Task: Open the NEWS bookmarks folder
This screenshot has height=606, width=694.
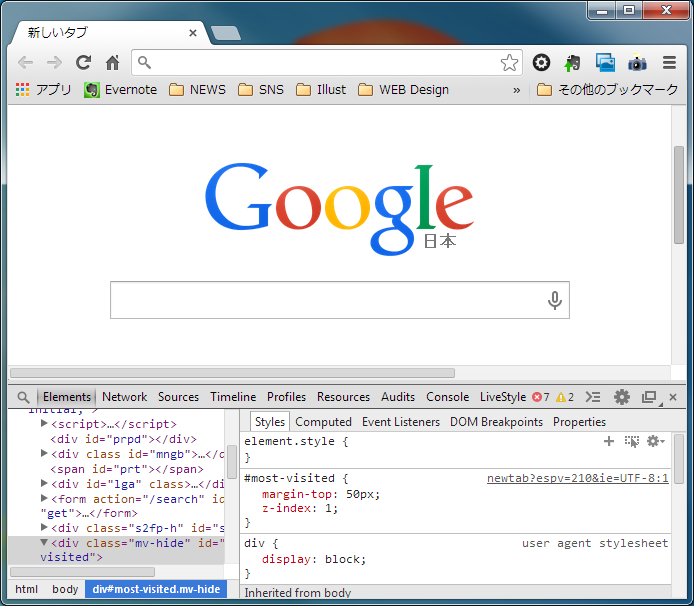Action: pos(197,90)
